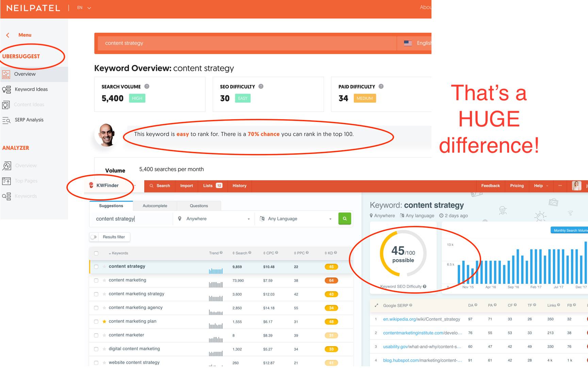Toggle the Results filter switch

tap(94, 237)
